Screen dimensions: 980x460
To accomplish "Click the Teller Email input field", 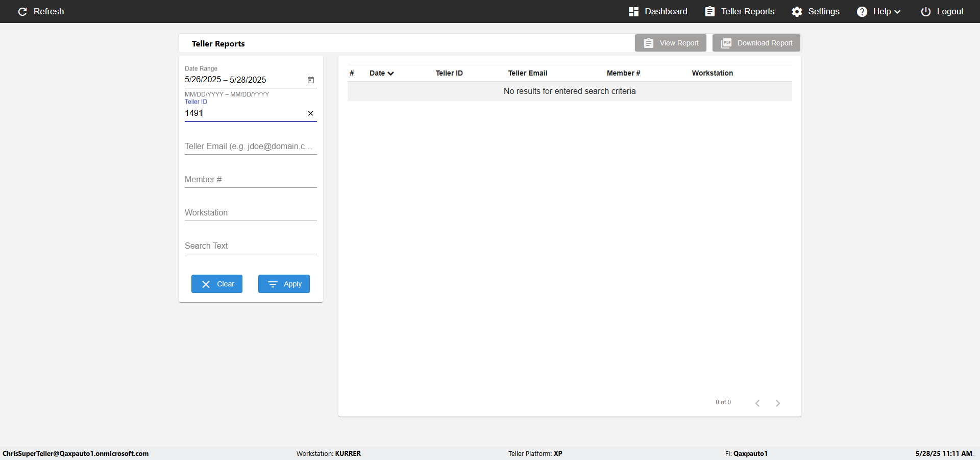I will pyautogui.click(x=251, y=147).
